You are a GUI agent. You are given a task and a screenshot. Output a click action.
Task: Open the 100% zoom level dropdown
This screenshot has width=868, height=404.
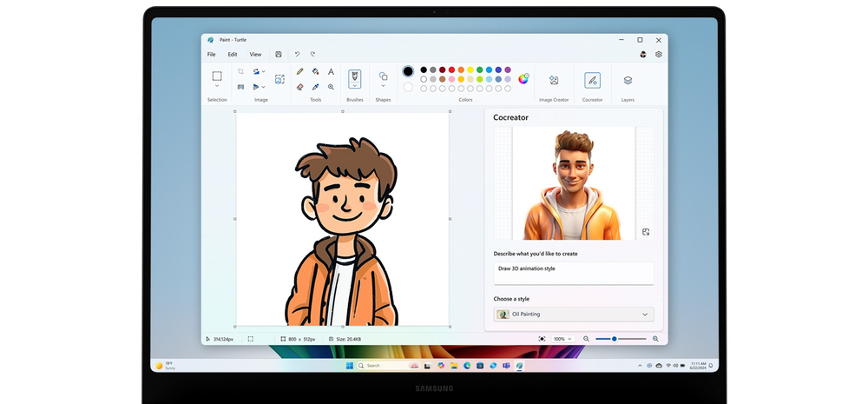pyautogui.click(x=563, y=339)
